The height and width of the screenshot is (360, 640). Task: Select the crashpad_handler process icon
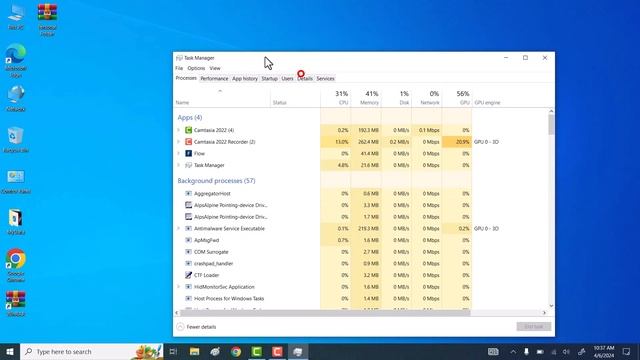188,264
